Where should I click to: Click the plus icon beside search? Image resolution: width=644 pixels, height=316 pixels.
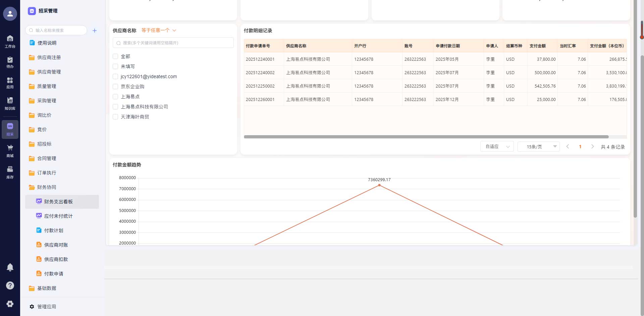95,31
